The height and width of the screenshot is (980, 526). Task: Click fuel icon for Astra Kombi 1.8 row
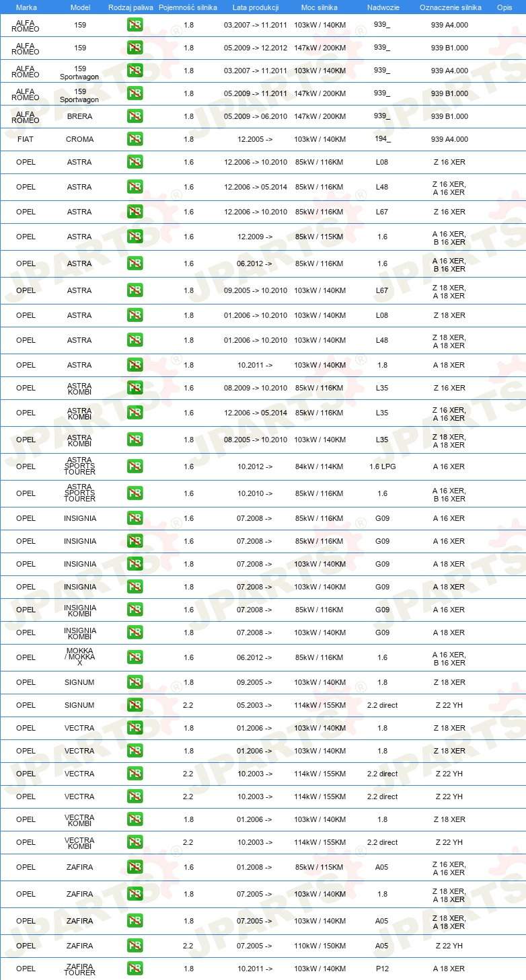tap(135, 440)
